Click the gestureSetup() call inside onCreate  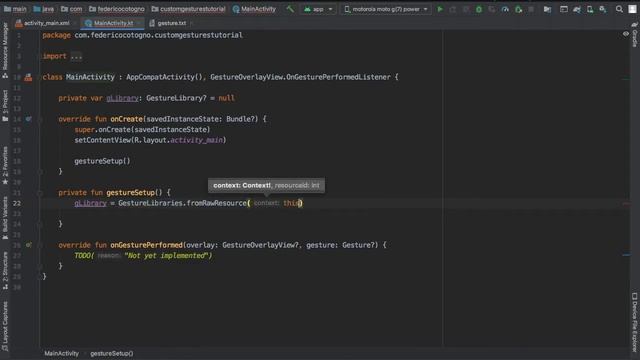click(x=102, y=161)
